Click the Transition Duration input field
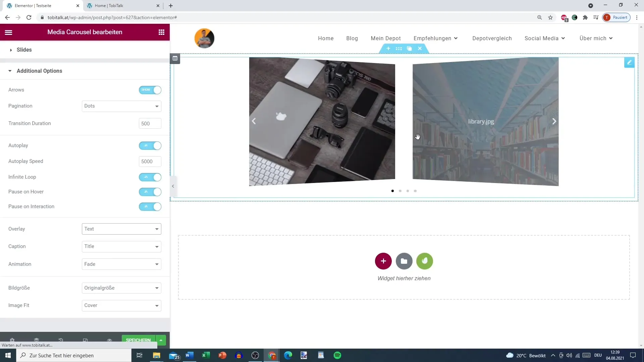The image size is (644, 362). pos(150,123)
